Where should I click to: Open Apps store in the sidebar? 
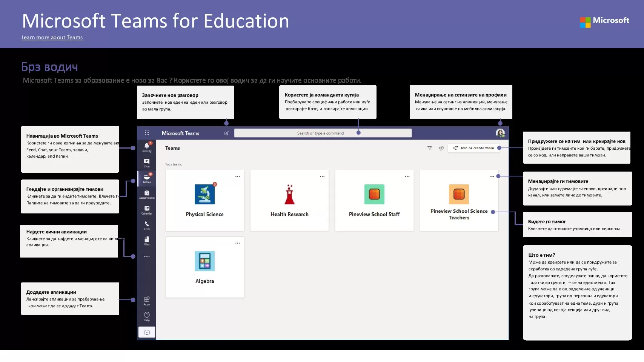tap(147, 301)
